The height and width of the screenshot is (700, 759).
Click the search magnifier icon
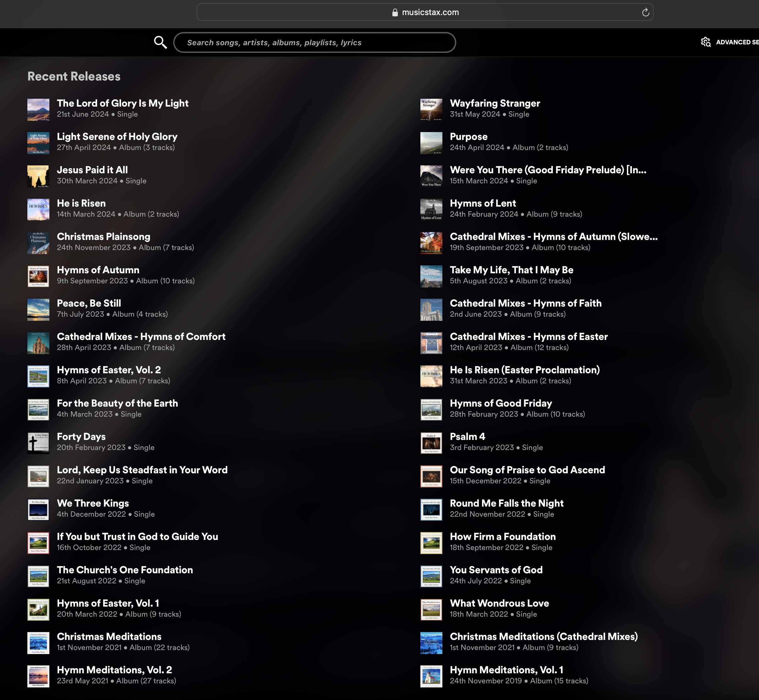point(160,42)
